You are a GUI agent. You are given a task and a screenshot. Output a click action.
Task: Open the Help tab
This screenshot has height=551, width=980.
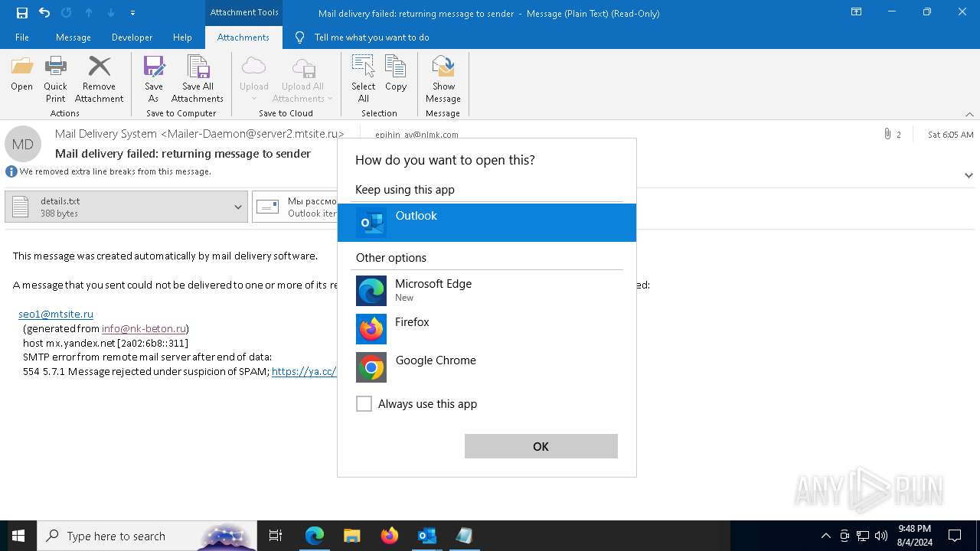[182, 37]
